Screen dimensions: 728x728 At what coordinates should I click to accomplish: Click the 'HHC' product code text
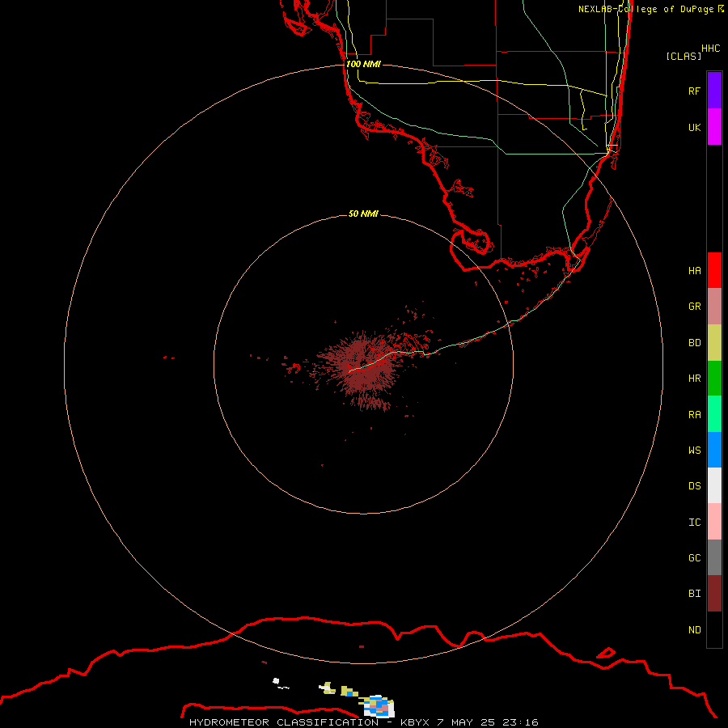711,49
